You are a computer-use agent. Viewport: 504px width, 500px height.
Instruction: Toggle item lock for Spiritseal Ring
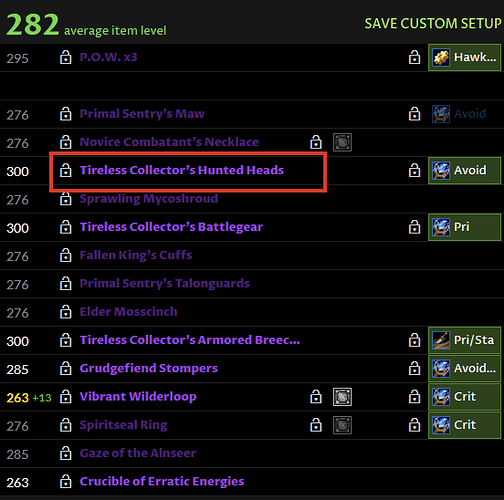tap(66, 426)
